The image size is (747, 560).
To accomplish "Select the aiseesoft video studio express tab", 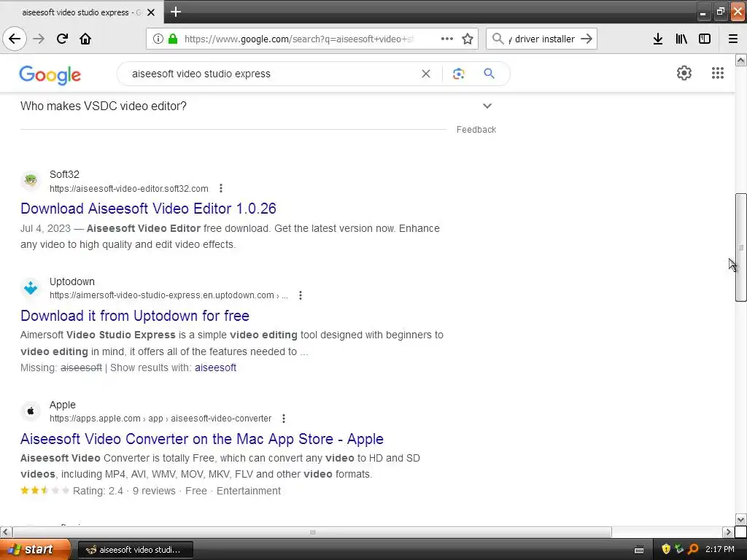I will click(81, 12).
